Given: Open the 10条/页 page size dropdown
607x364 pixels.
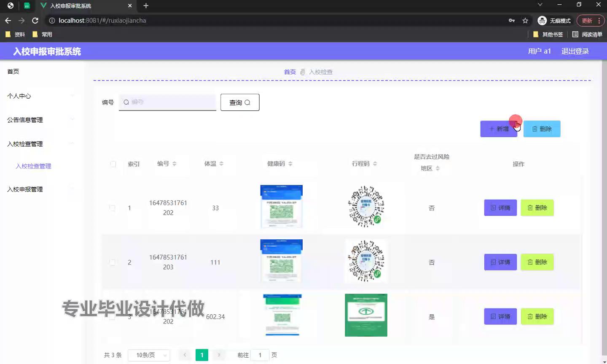Looking at the screenshot, I should [x=149, y=355].
